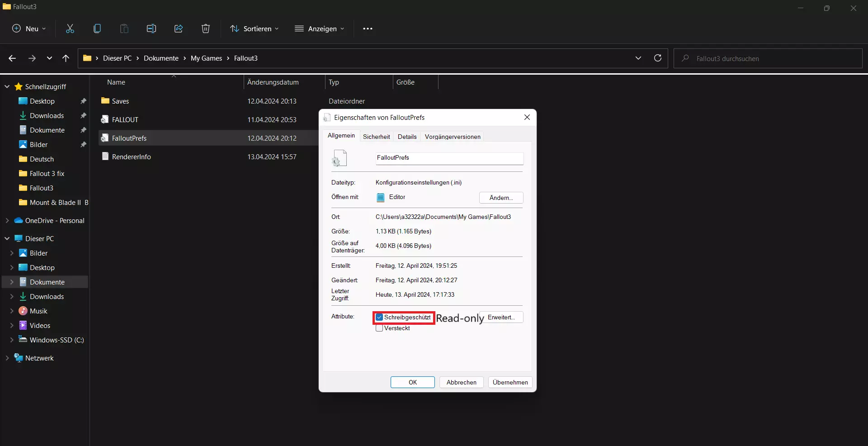The height and width of the screenshot is (446, 868).
Task: Expand OneDrive - Personal tree node
Action: click(x=7, y=221)
